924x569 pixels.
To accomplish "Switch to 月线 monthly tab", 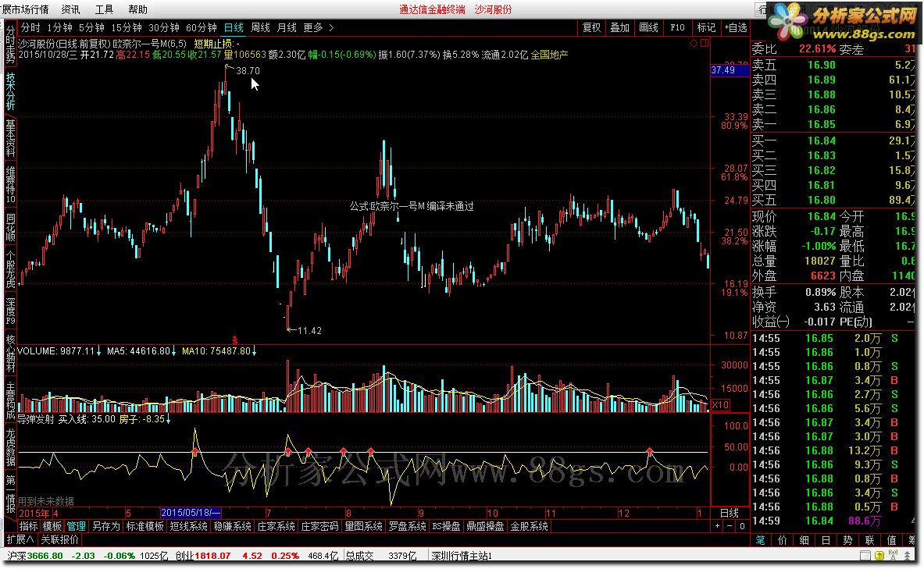I will (287, 27).
